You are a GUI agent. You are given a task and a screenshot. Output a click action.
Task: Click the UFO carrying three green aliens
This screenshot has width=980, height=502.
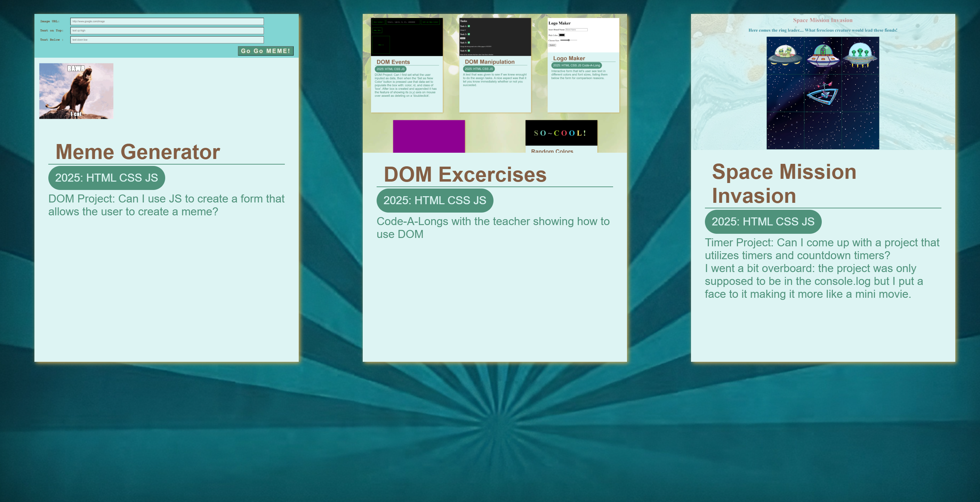(x=860, y=55)
